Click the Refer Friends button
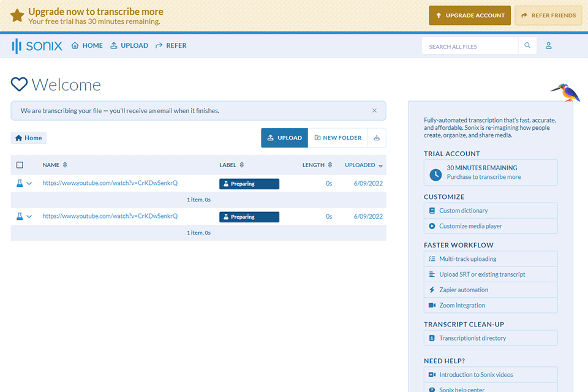The height and width of the screenshot is (392, 588). pyautogui.click(x=548, y=15)
